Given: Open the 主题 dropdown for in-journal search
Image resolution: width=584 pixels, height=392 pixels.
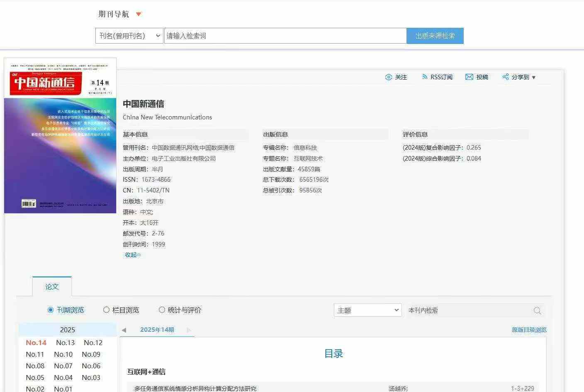Looking at the screenshot, I should pyautogui.click(x=367, y=310).
